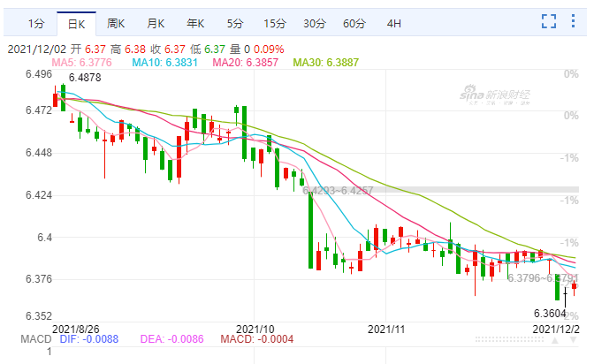
Task: Select the 日K daily candlestick tab
Action: pyautogui.click(x=77, y=24)
